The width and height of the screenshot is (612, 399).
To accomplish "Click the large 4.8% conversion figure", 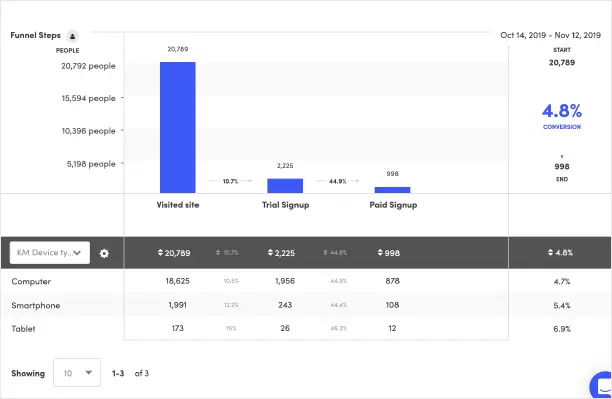I will (x=562, y=111).
